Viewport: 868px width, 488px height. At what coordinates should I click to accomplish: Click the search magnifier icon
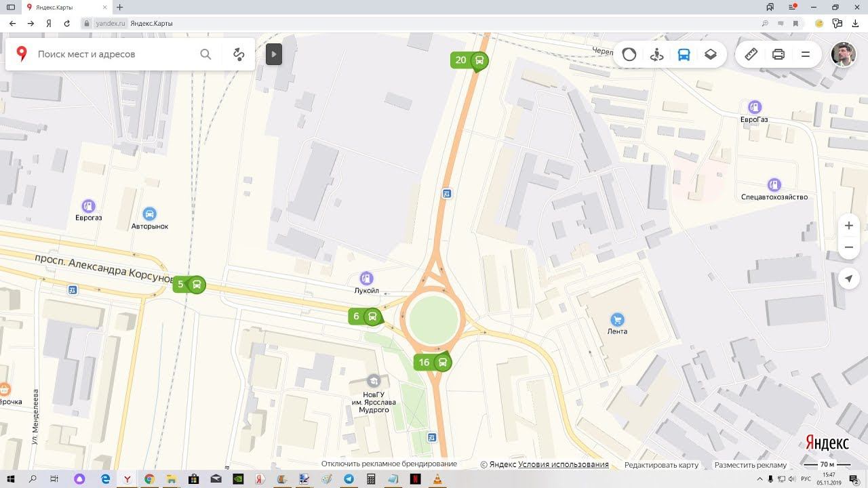pos(205,54)
